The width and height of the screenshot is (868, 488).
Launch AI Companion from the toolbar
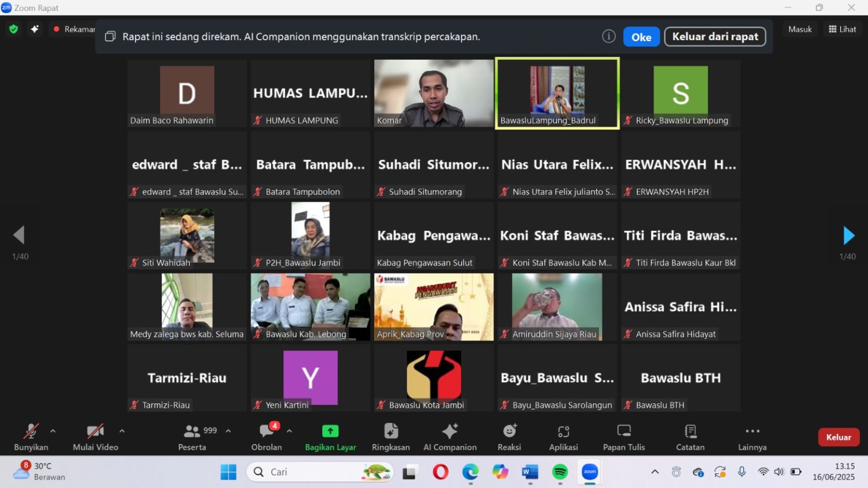coord(450,437)
